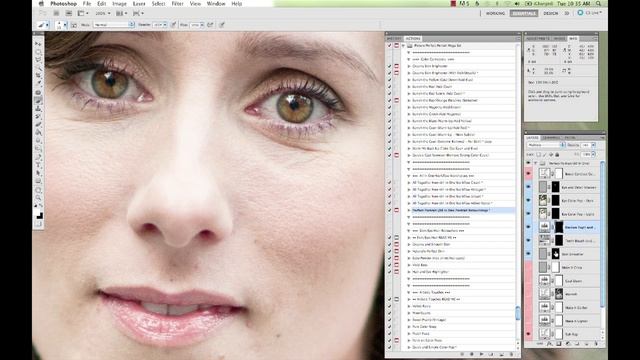Viewport: 640px width, 360px height.
Task: Delete the selected action with trash icon
Action: pos(511,354)
